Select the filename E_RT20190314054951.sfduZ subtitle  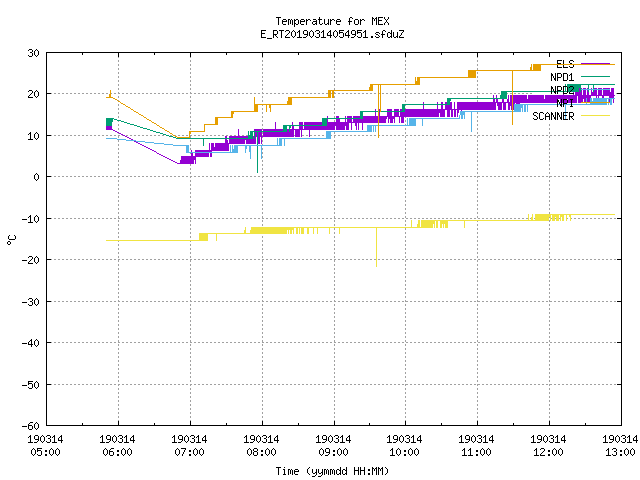332,34
